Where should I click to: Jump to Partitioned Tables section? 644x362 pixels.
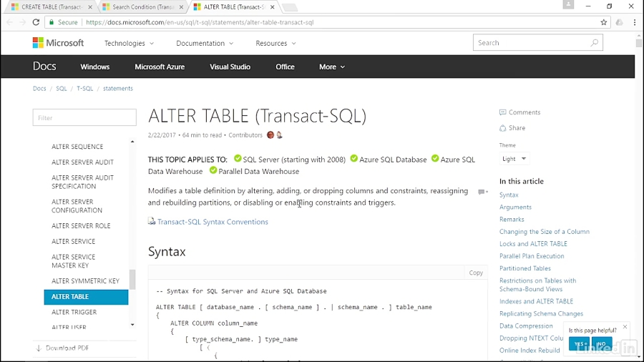click(x=525, y=268)
